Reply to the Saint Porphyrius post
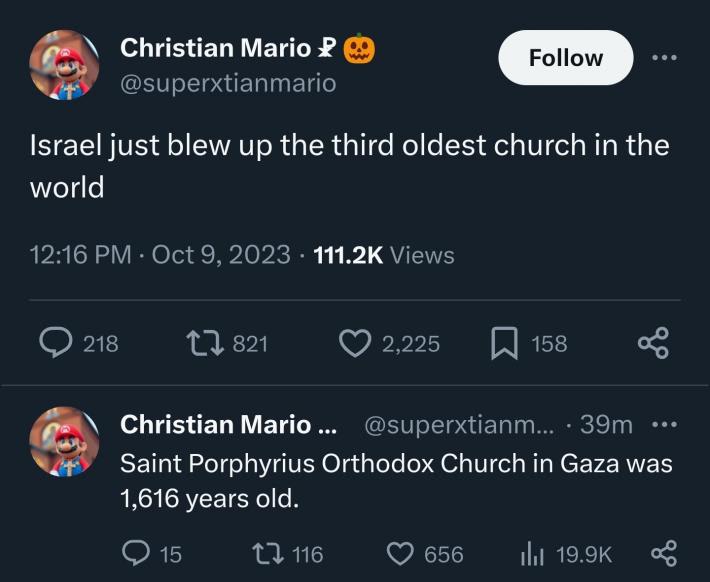Image resolution: width=710 pixels, height=582 pixels. (x=135, y=553)
